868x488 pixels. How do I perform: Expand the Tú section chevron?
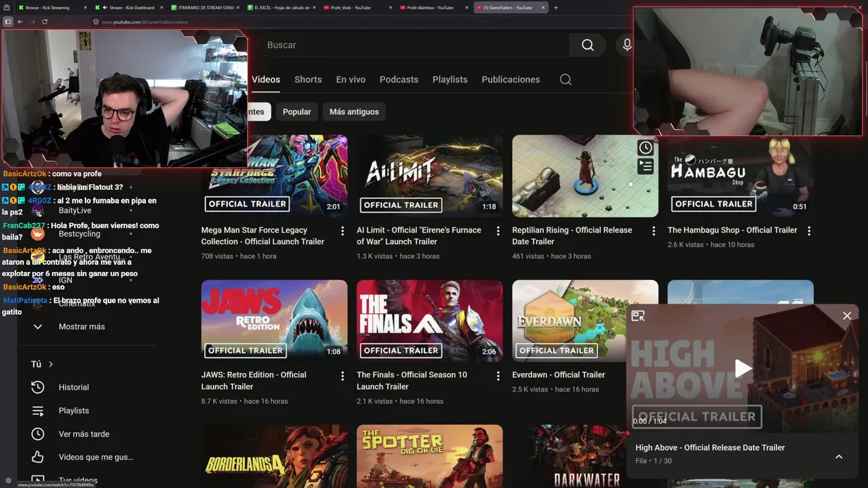point(51,364)
